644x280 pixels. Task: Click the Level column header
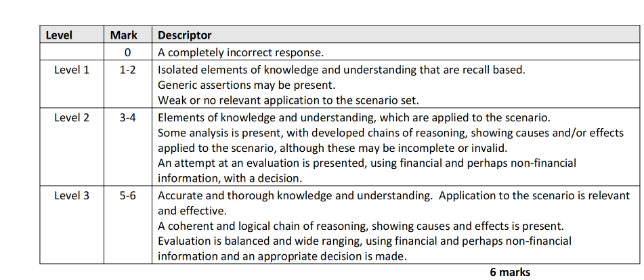point(59,35)
